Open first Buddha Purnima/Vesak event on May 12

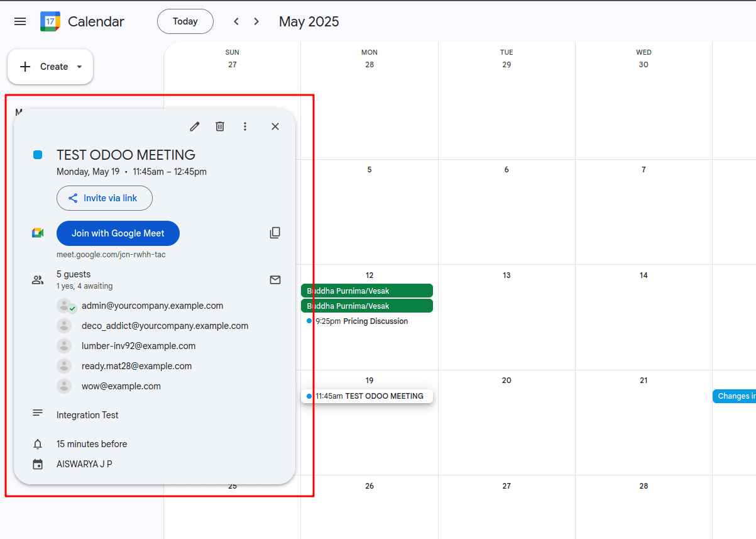tap(367, 291)
